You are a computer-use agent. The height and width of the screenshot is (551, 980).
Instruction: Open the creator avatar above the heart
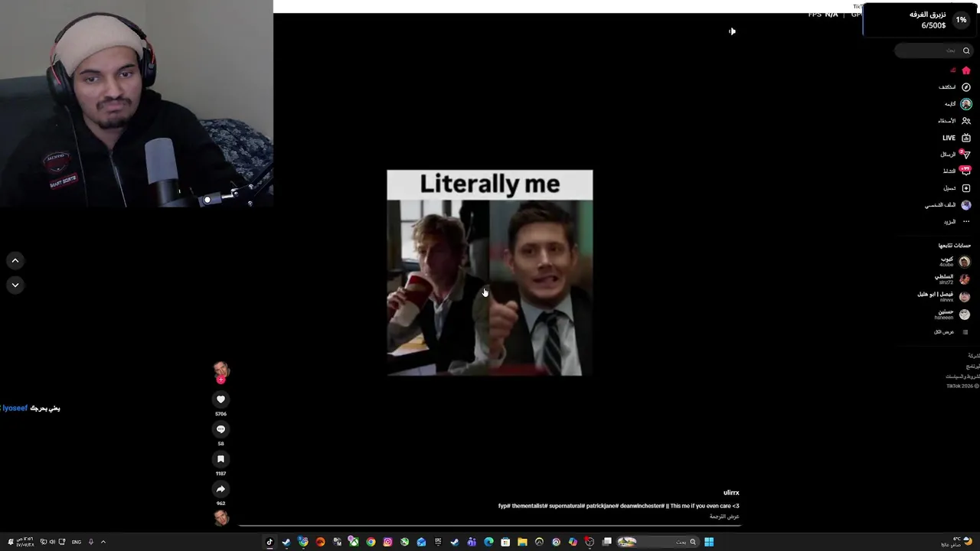(221, 371)
